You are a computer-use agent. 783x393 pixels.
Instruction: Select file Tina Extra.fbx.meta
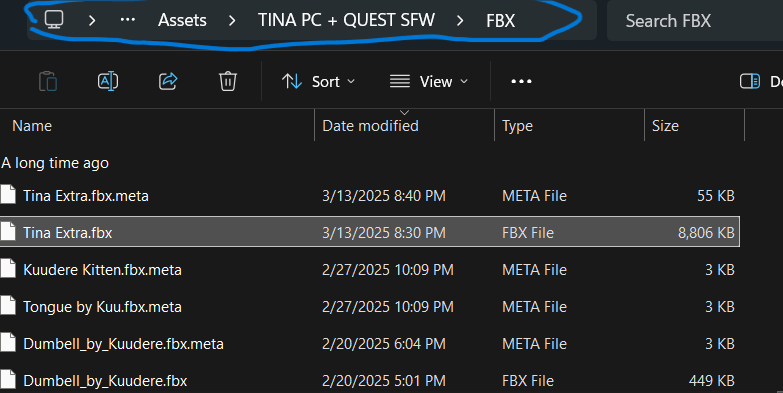(x=86, y=196)
